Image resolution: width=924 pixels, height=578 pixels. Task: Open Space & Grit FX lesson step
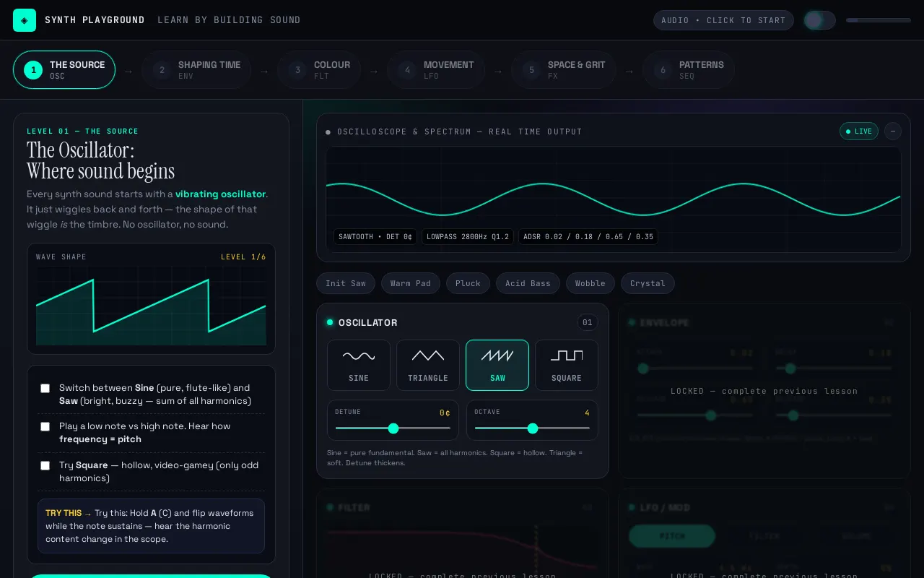(x=564, y=70)
